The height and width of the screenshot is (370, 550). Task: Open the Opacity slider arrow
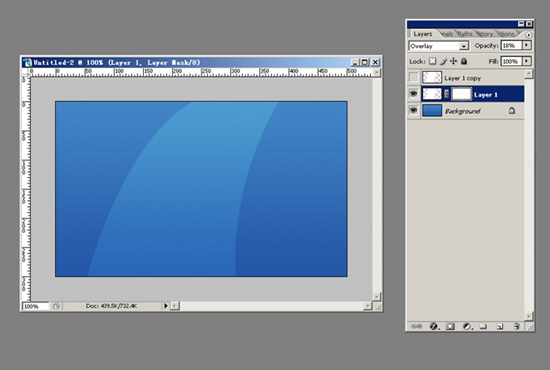[x=526, y=45]
